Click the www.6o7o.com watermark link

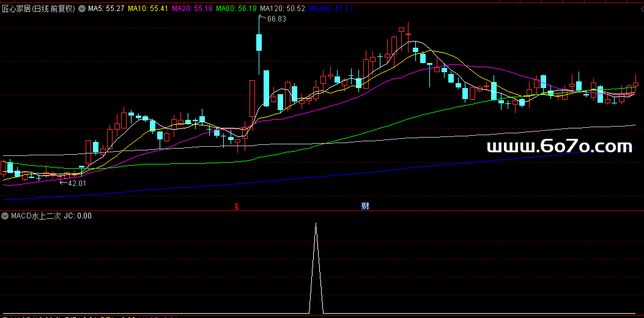(x=558, y=147)
